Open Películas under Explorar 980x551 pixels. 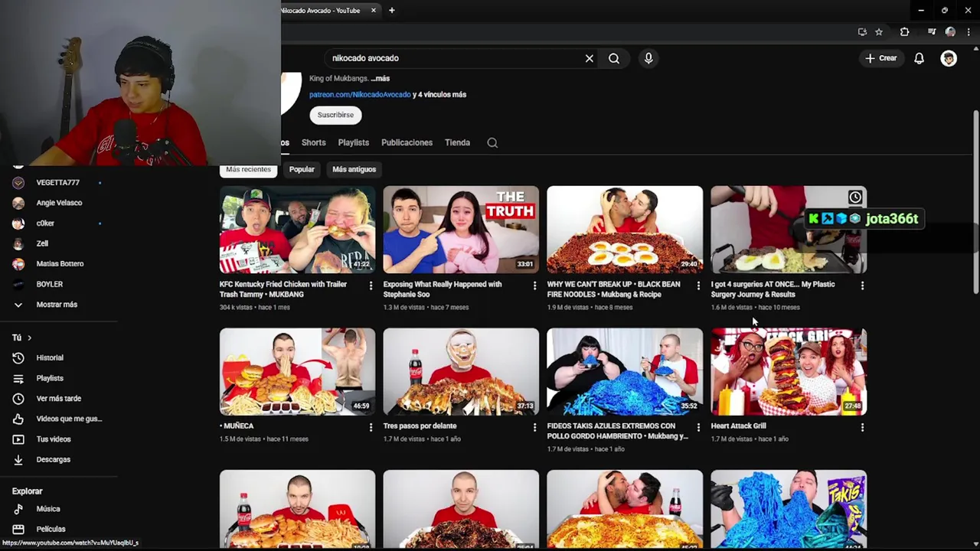(51, 529)
